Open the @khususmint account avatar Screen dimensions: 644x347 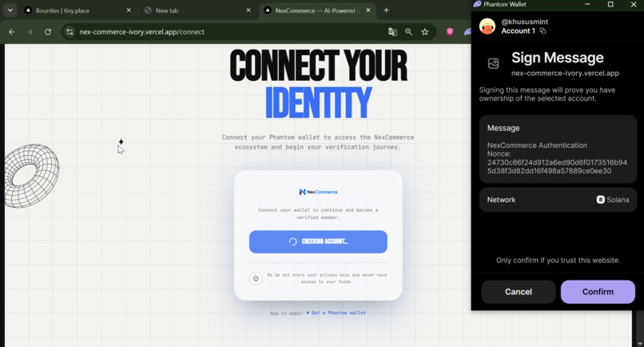point(487,26)
